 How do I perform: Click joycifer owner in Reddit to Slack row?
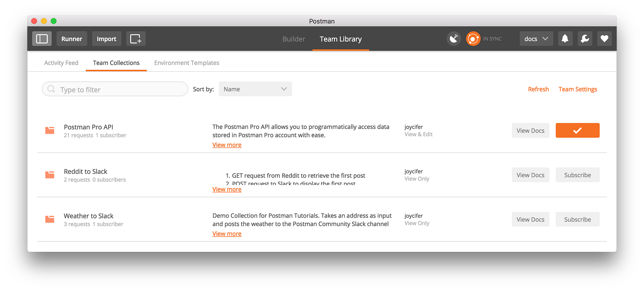414,171
